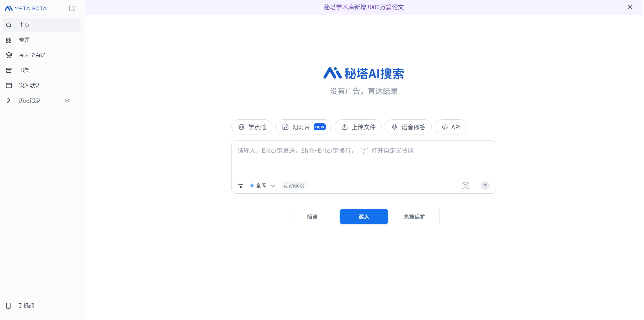This screenshot has width=644, height=320.
Task: Open the camera image search
Action: [465, 186]
